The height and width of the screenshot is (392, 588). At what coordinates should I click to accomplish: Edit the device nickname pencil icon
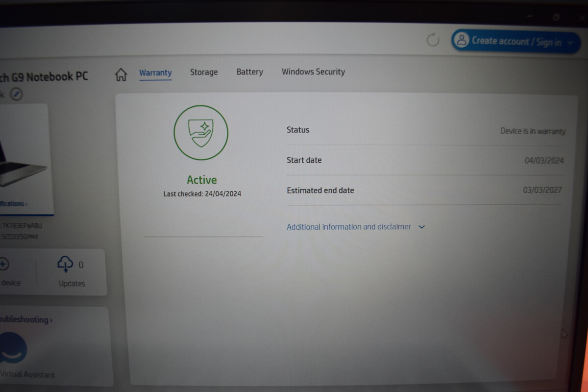(17, 94)
